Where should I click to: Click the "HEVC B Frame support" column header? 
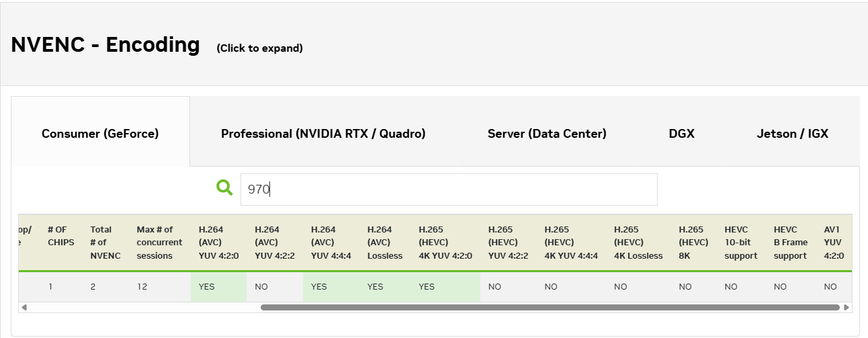coord(790,243)
